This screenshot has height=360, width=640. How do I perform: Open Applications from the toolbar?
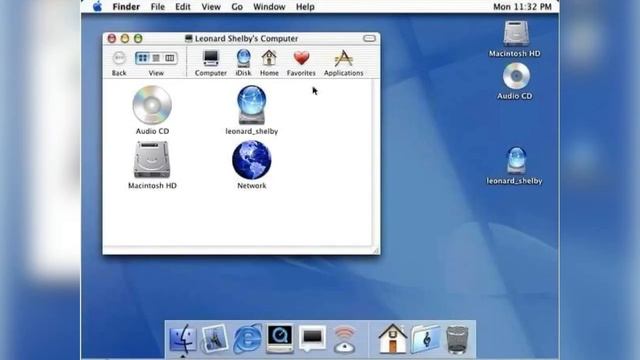tap(344, 63)
